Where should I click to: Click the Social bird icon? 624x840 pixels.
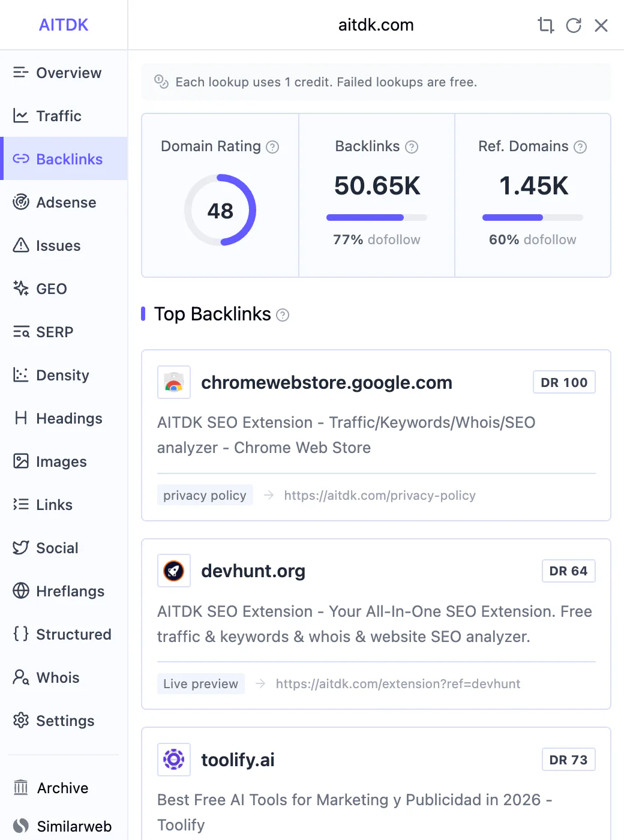[21, 548]
